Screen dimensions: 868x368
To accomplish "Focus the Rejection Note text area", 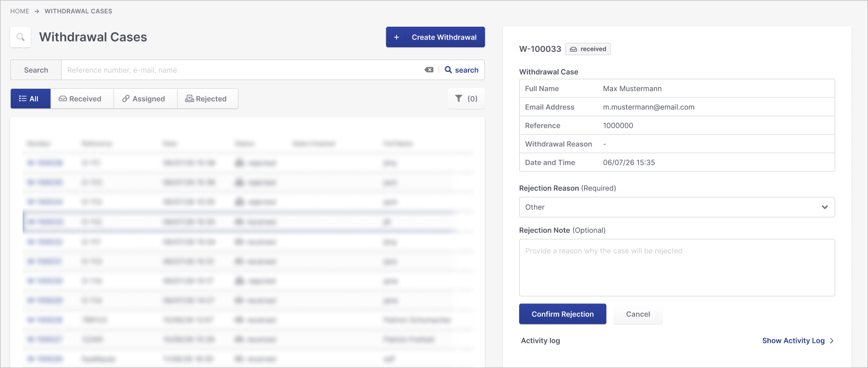I will [677, 267].
